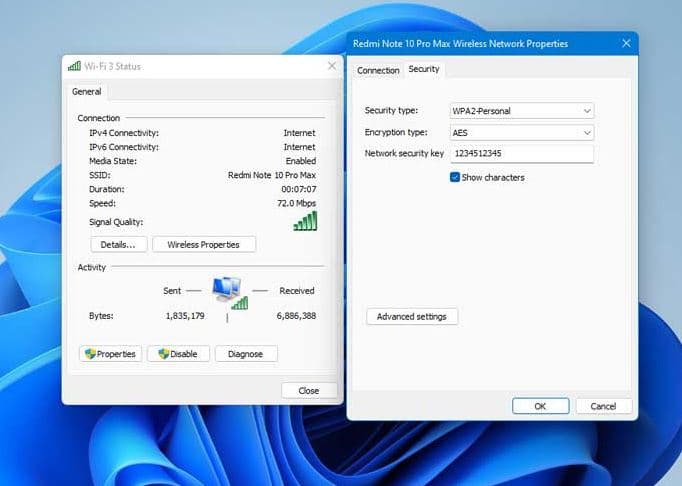Open Advanced settings
This screenshot has height=486, width=682.
[412, 316]
